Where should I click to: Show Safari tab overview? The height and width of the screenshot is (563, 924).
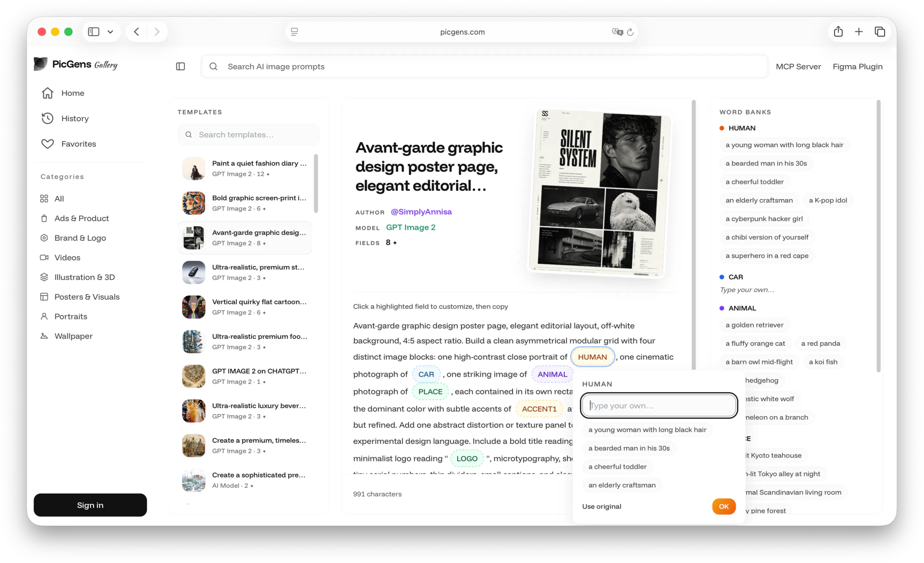coord(880,32)
